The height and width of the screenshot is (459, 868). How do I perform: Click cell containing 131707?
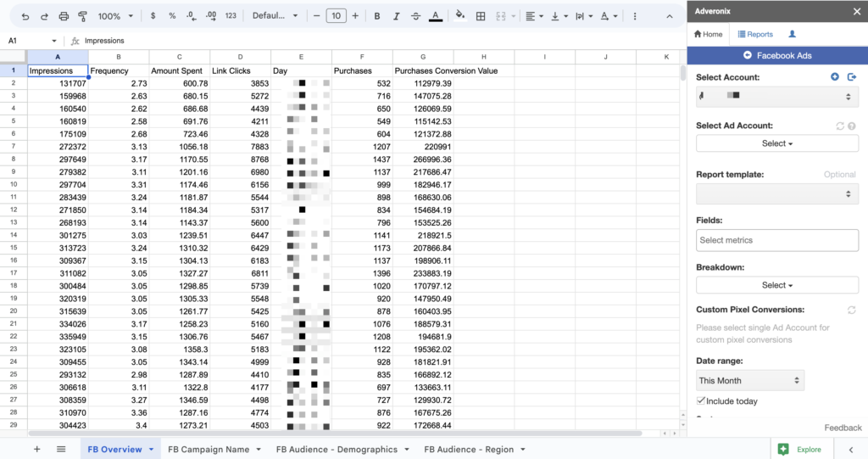coord(58,84)
